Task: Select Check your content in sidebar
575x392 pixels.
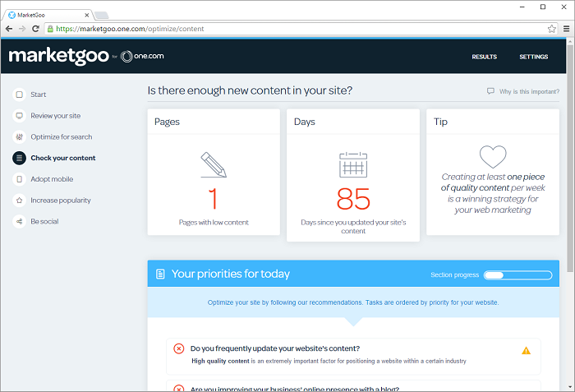Action: point(63,158)
